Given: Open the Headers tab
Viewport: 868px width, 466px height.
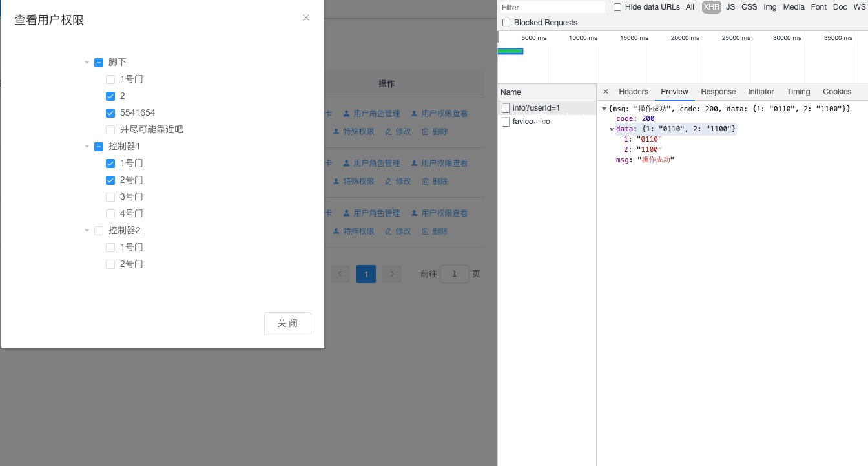Looking at the screenshot, I should (633, 92).
